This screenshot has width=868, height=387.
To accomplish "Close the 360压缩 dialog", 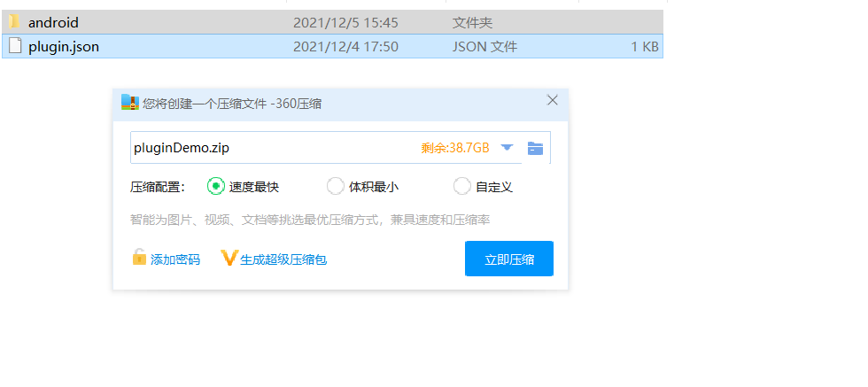I will (552, 100).
